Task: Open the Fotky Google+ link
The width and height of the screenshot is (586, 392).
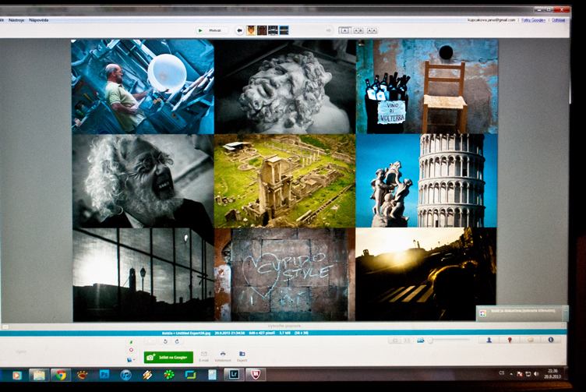Action: point(533,20)
